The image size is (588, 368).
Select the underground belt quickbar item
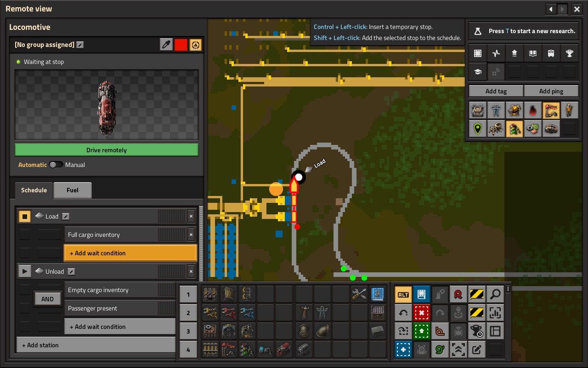click(229, 294)
